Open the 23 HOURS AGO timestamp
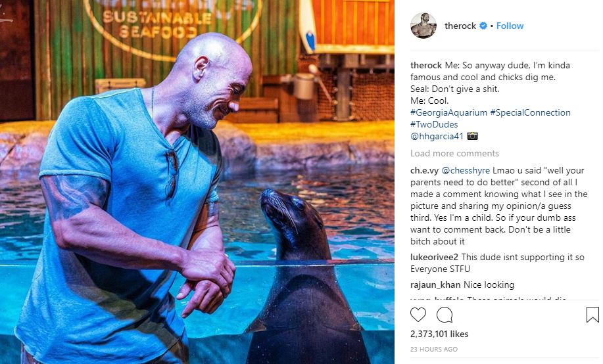The height and width of the screenshot is (364, 603). pyautogui.click(x=434, y=350)
